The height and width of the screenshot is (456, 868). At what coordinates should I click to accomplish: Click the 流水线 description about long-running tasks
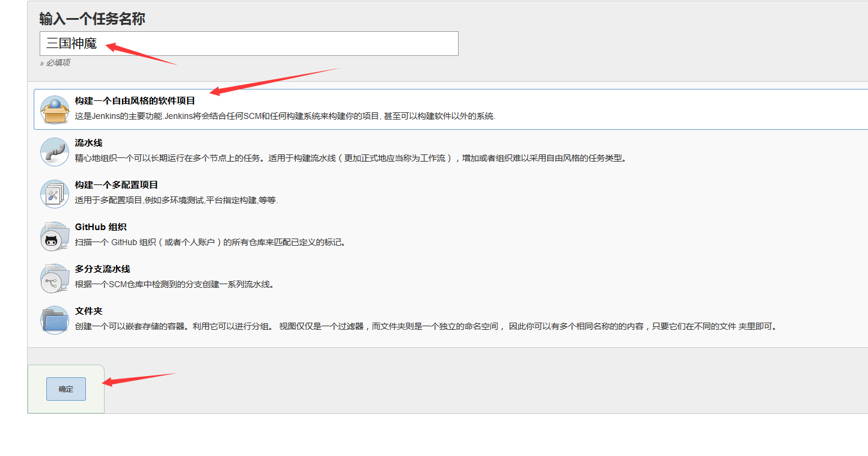point(350,159)
